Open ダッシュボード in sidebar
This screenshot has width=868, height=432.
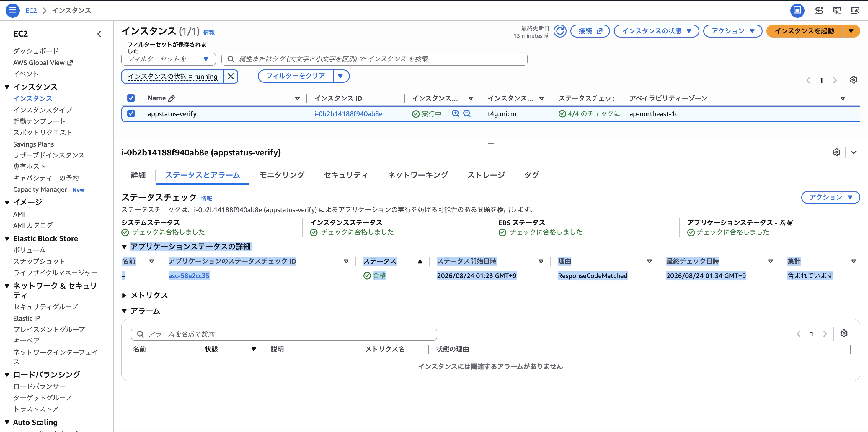click(x=36, y=51)
